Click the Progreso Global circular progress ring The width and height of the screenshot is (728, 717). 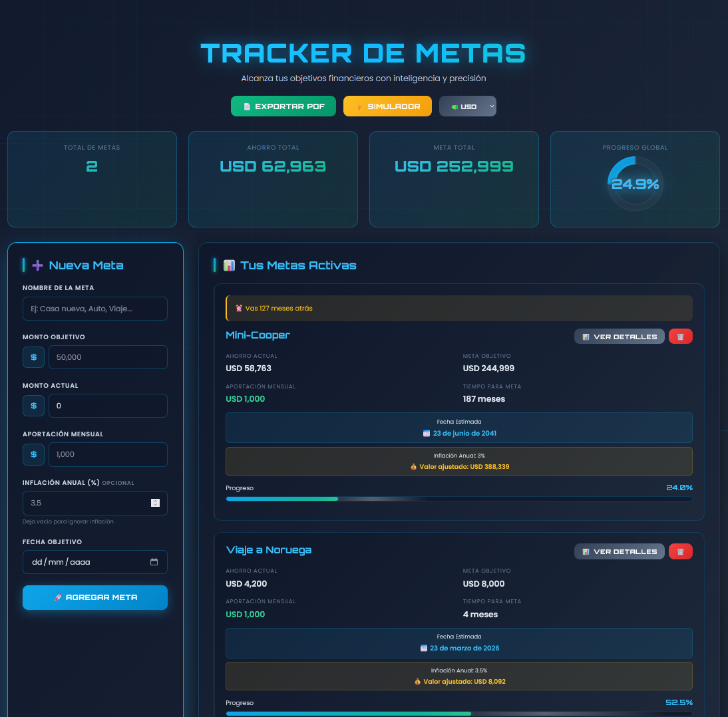635,184
